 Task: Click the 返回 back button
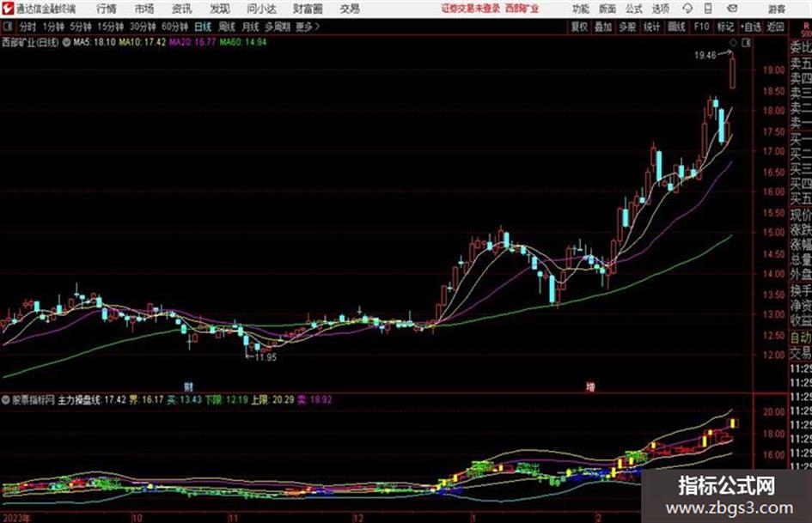(x=775, y=27)
